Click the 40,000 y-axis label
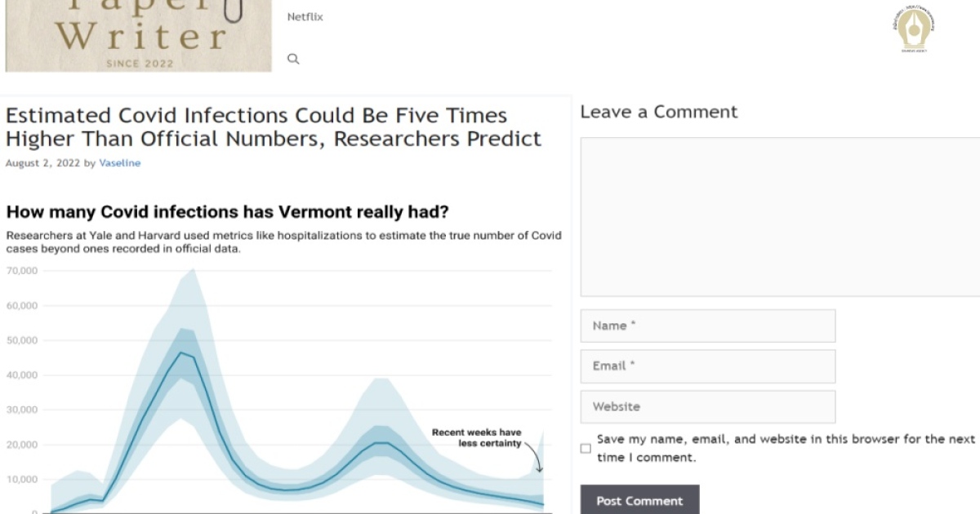980x514 pixels. coord(22,375)
